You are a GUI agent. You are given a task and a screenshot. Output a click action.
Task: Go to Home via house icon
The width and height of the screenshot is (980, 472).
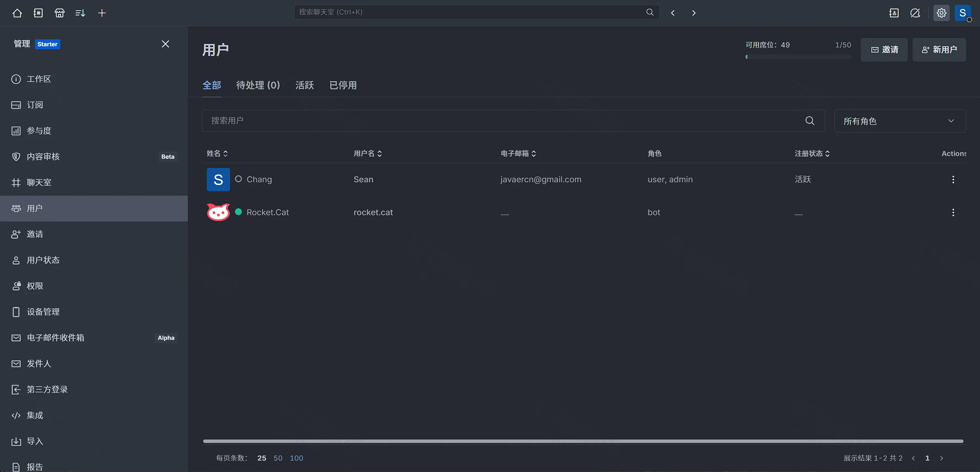pyautogui.click(x=17, y=13)
